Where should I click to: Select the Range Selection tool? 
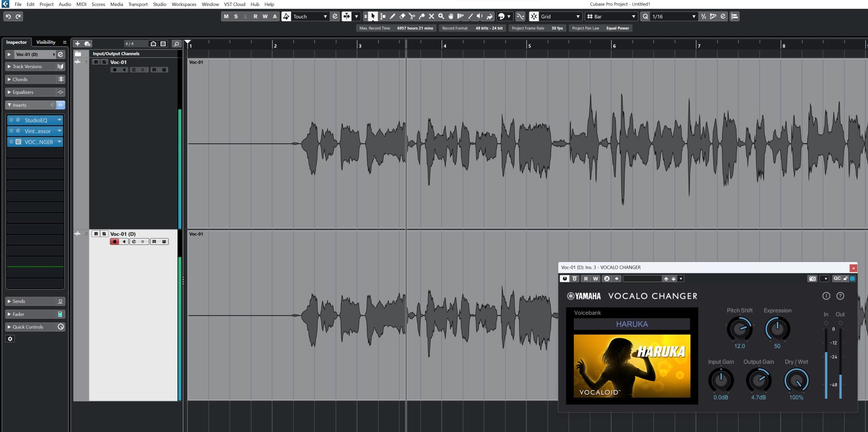coord(382,17)
